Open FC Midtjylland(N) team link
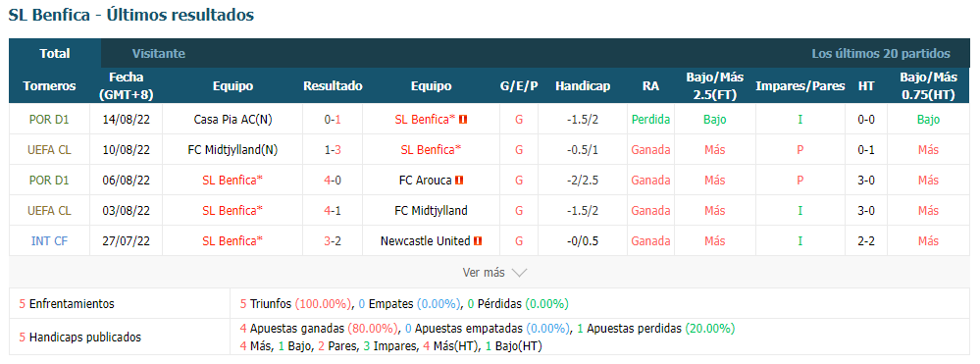 [x=232, y=149]
